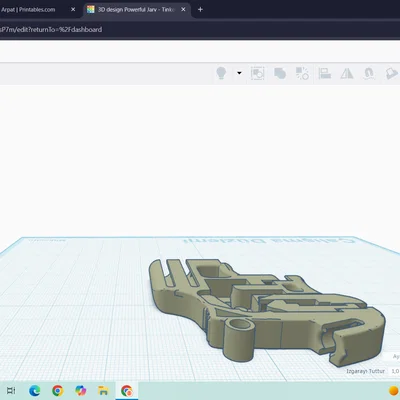Click the Align tool icon
Image resolution: width=400 pixels, height=400 pixels.
coord(324,73)
